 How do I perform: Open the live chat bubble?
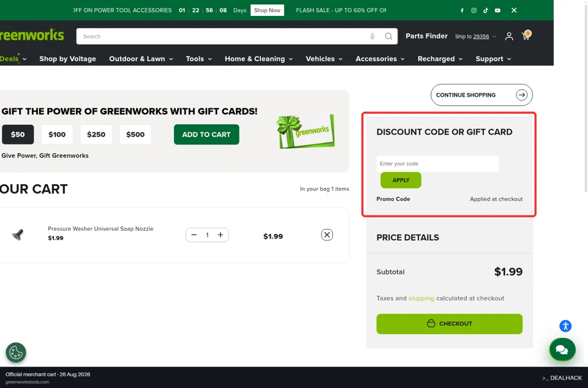(562, 349)
